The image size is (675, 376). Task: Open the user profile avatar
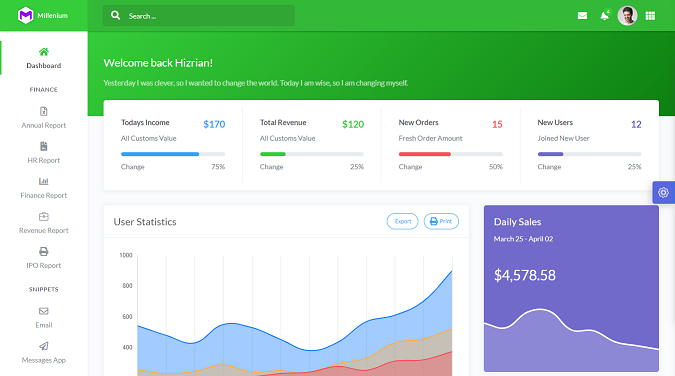click(x=627, y=16)
